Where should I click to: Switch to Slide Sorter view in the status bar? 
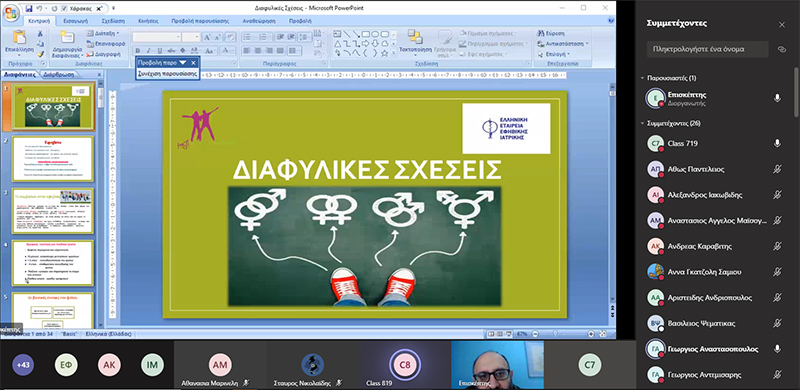click(501, 334)
